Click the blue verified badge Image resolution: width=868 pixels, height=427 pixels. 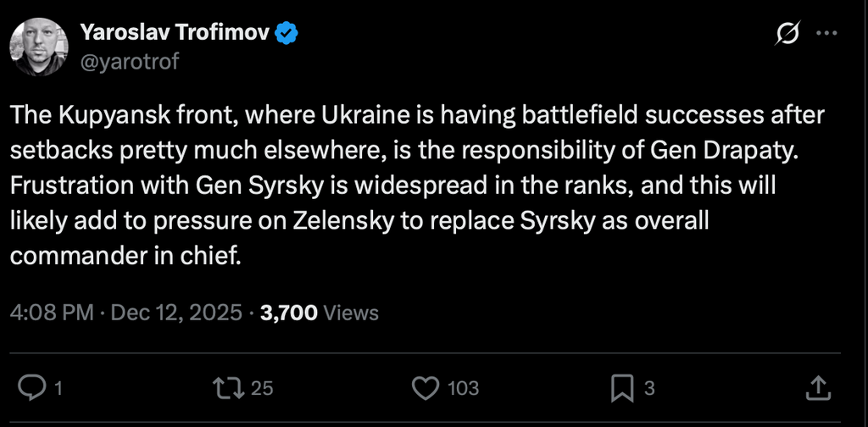288,33
